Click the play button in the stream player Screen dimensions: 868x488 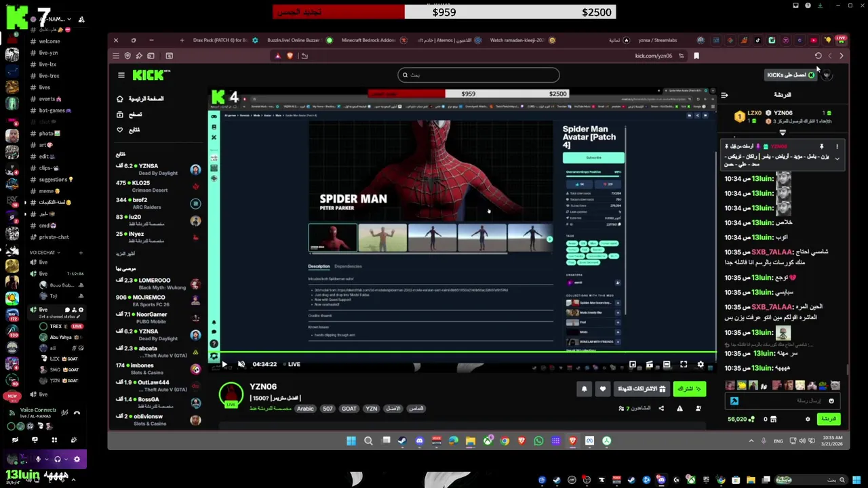tap(224, 365)
